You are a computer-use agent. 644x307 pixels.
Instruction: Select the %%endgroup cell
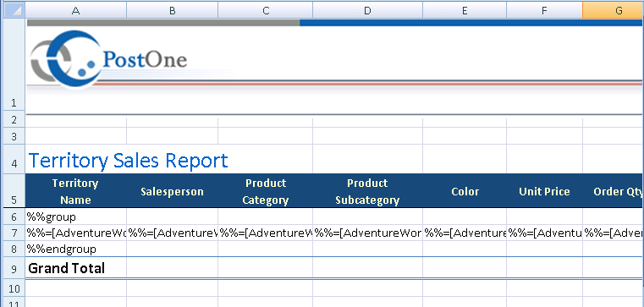pos(76,249)
